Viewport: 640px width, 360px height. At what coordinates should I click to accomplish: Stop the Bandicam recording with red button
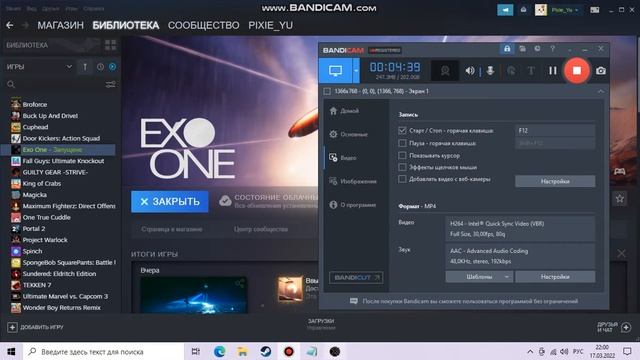(x=576, y=71)
